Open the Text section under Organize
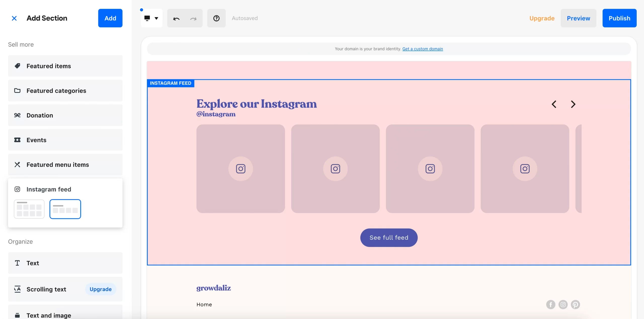This screenshot has width=644, height=319. 65,263
